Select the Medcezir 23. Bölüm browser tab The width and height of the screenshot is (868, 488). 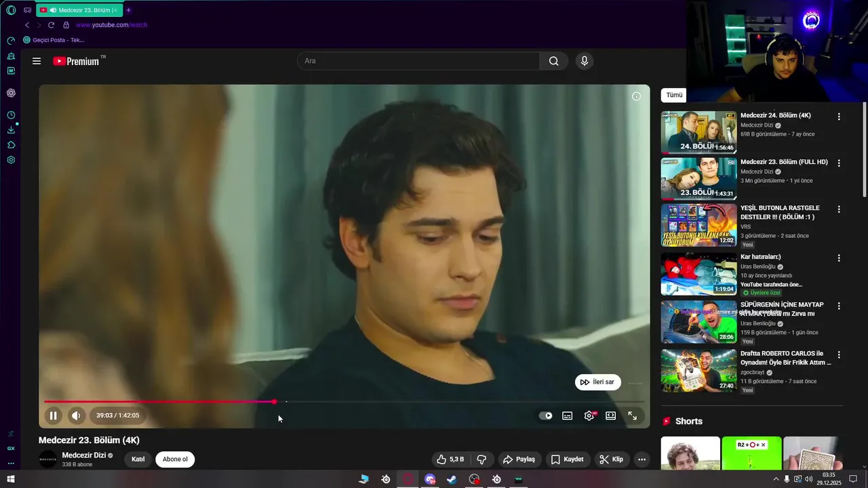click(x=79, y=10)
